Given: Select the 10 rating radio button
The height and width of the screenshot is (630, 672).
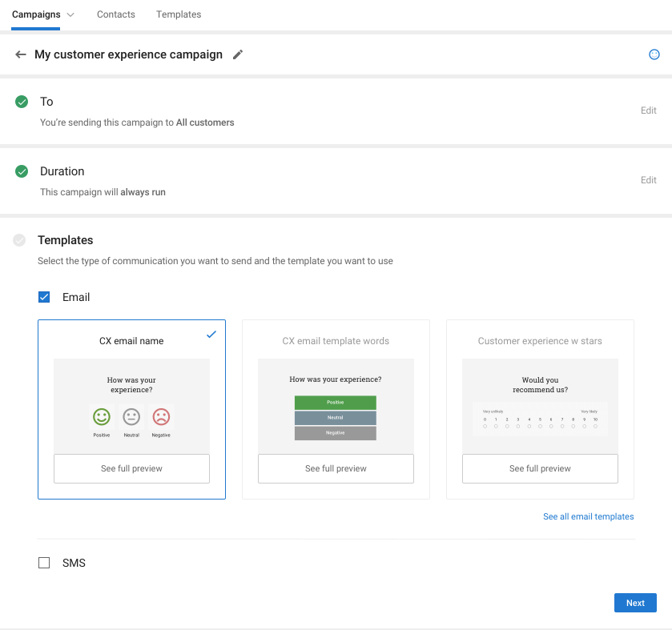Looking at the screenshot, I should [595, 426].
